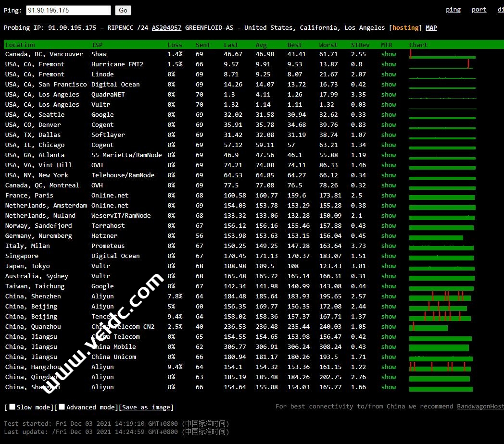Click the Avg column header
This screenshot has width=504, height=444.
pyautogui.click(x=261, y=45)
